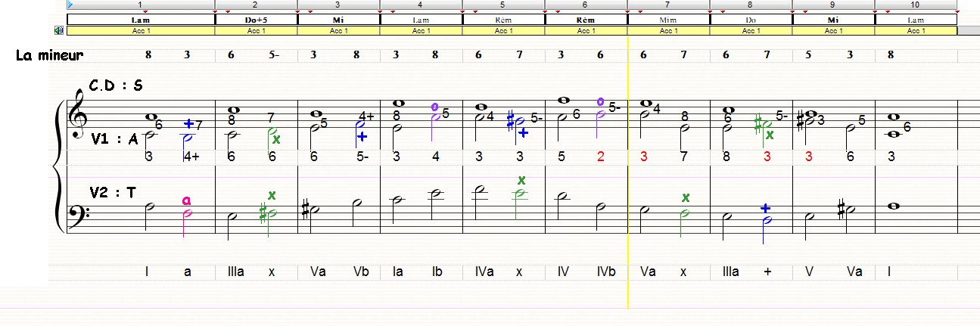This screenshot has width=980, height=326.
Task: Click the La mineur key label
Action: [x=50, y=55]
